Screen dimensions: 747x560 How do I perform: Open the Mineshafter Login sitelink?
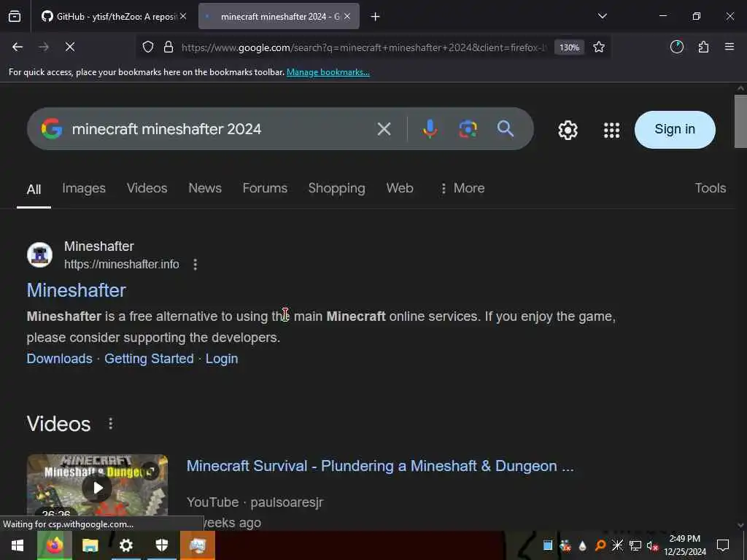222,359
